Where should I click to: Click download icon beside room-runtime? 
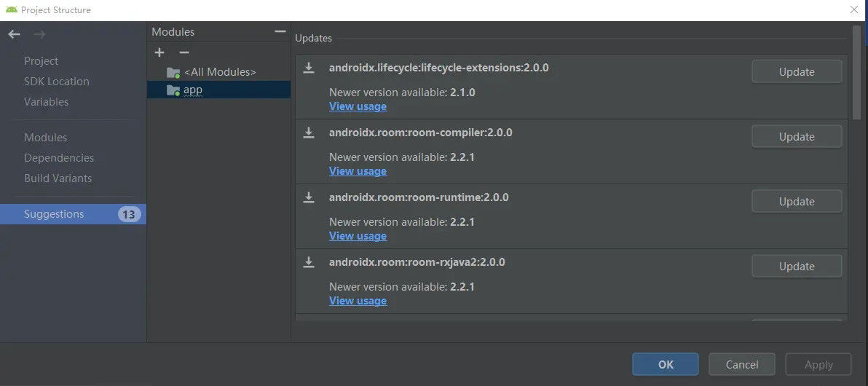309,197
